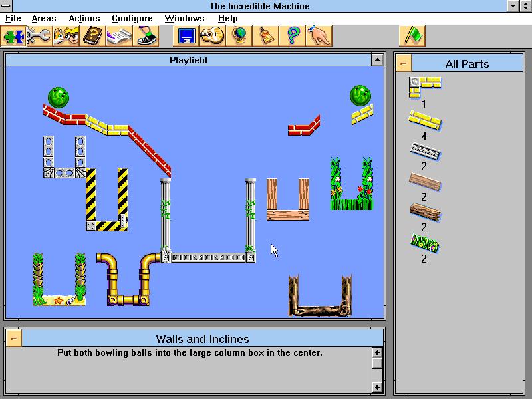Click the description scrollbar up arrow
The image size is (532, 399).
tap(377, 353)
